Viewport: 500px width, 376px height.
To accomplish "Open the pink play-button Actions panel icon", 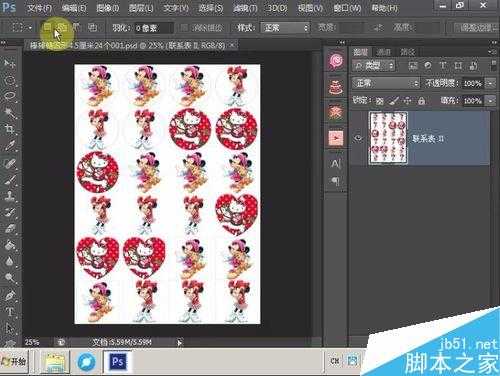I will (336, 137).
